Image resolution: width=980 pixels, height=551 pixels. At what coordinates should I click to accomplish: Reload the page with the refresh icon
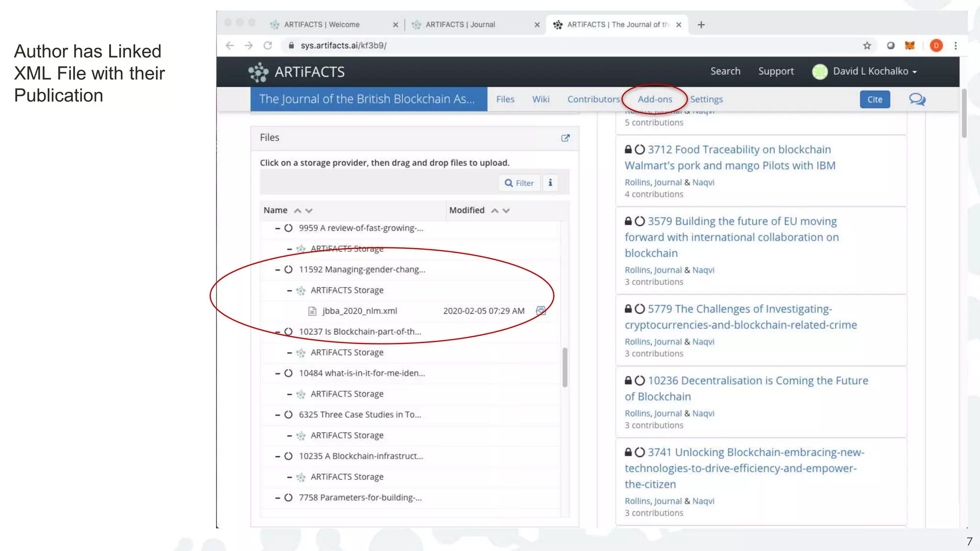click(268, 45)
